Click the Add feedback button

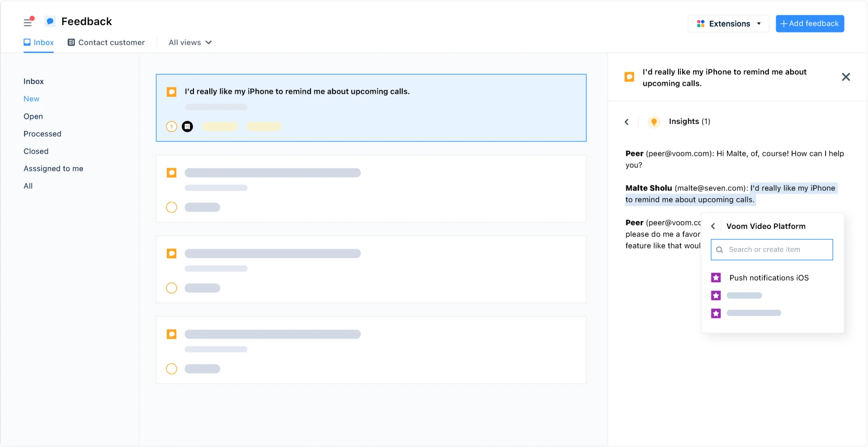pos(810,24)
